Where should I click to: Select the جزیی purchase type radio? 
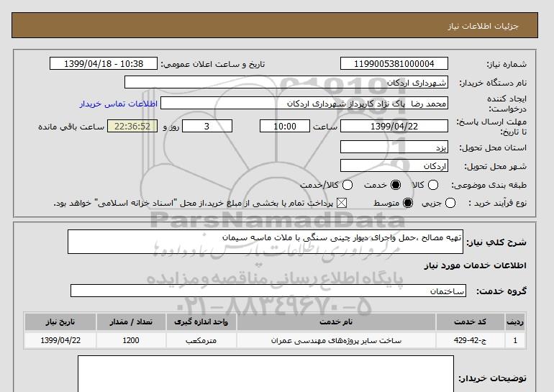[x=450, y=203]
